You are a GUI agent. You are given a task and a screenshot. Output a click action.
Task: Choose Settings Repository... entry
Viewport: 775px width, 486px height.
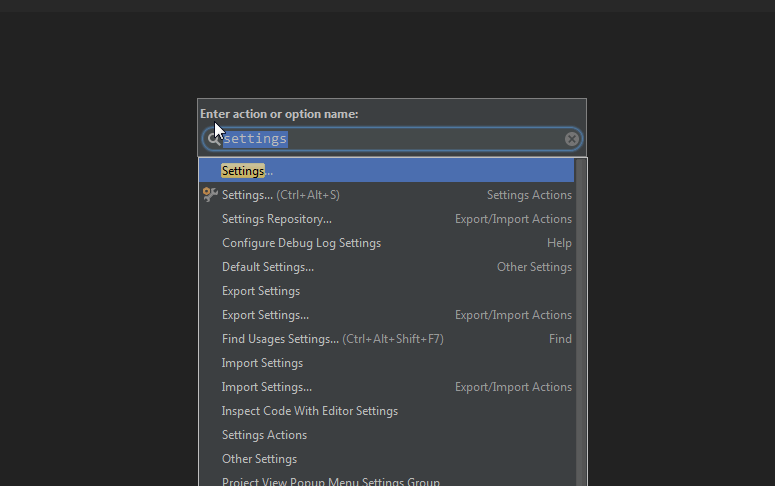387,219
